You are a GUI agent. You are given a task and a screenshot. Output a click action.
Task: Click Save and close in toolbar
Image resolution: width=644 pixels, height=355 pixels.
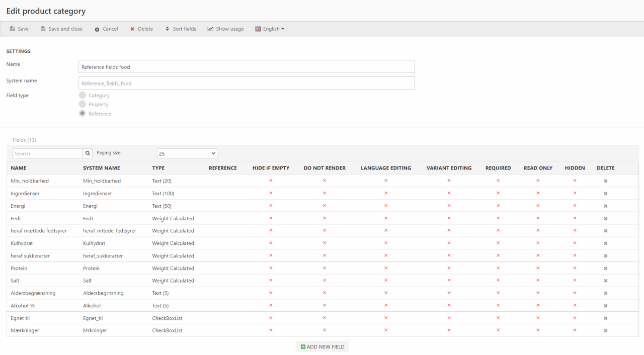coord(61,29)
